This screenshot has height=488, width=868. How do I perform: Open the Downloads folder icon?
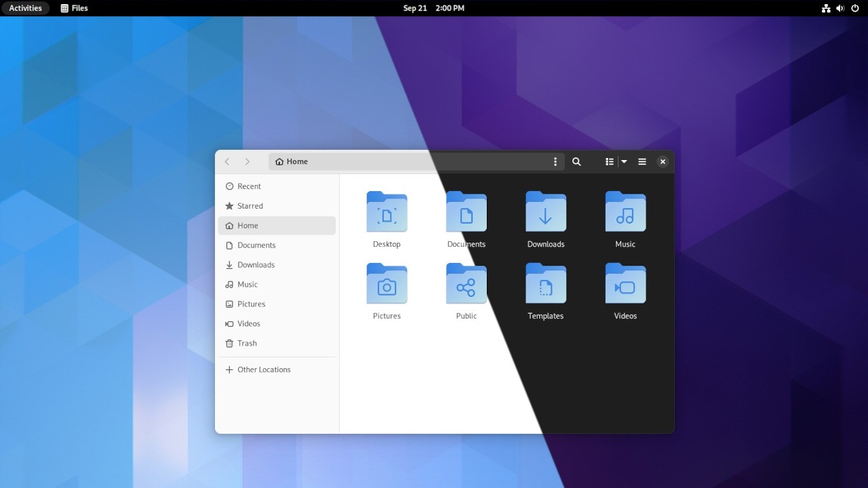coord(546,211)
